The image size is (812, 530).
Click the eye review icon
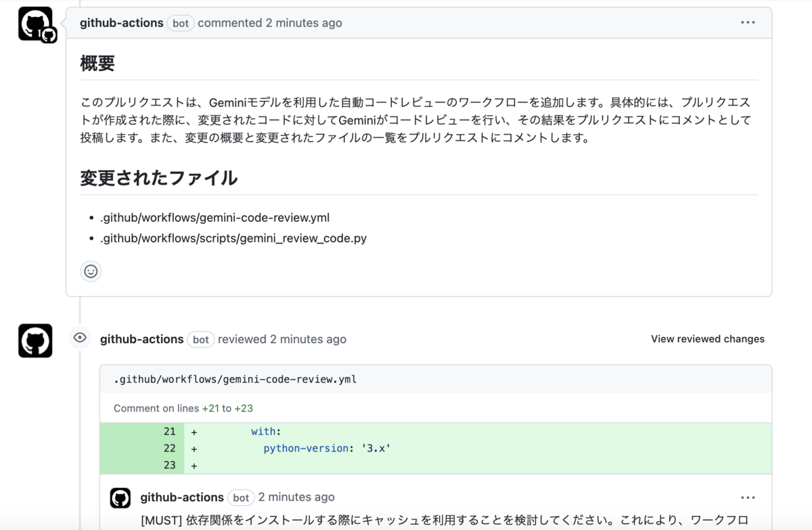click(x=80, y=338)
